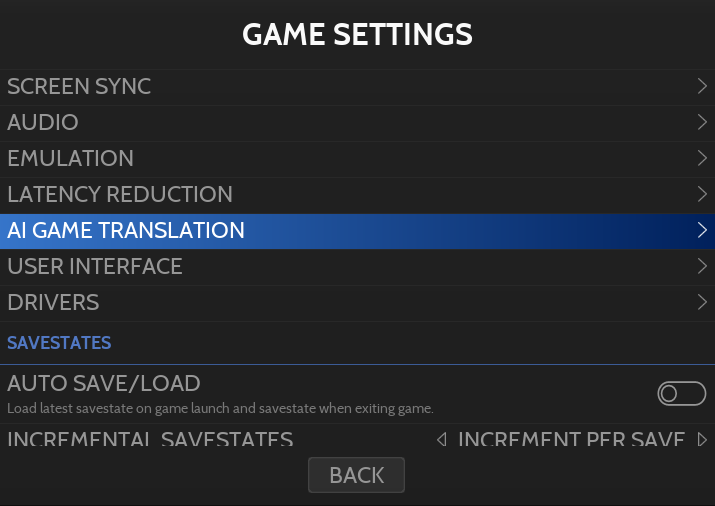
Task: Toggle the Auto Save/Load switch
Action: tap(681, 394)
